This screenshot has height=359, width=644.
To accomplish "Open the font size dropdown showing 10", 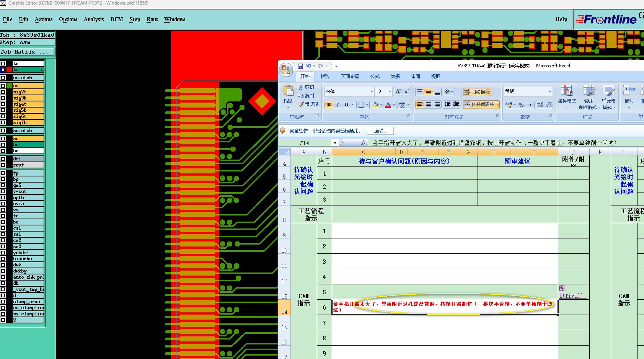I will pos(390,91).
